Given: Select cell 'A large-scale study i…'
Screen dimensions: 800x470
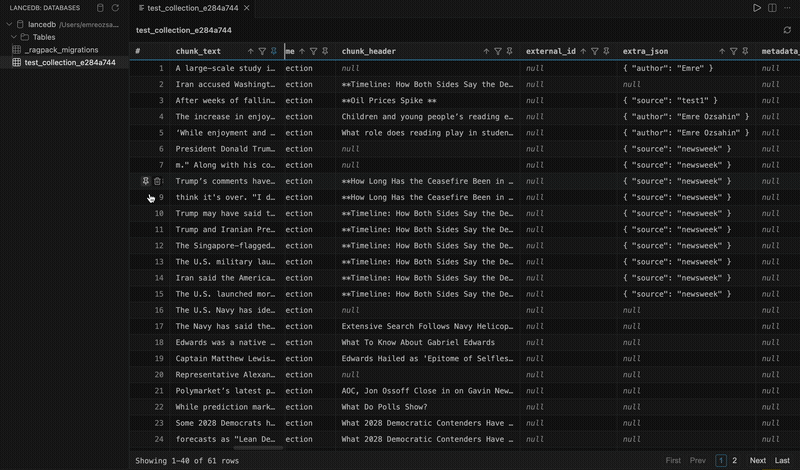Looking at the screenshot, I should pos(225,68).
